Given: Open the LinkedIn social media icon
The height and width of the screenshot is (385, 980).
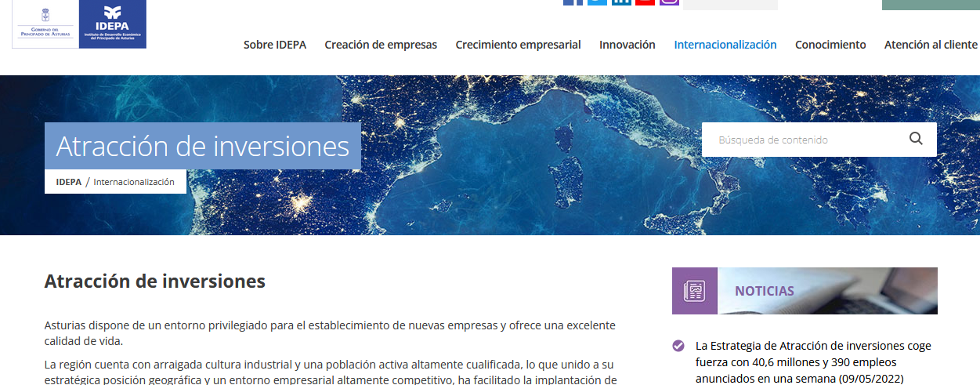Looking at the screenshot, I should point(621,2).
